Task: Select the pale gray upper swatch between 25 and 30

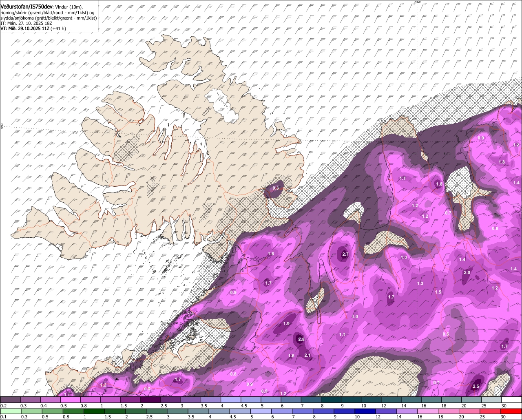Action: pyautogui.click(x=492, y=400)
